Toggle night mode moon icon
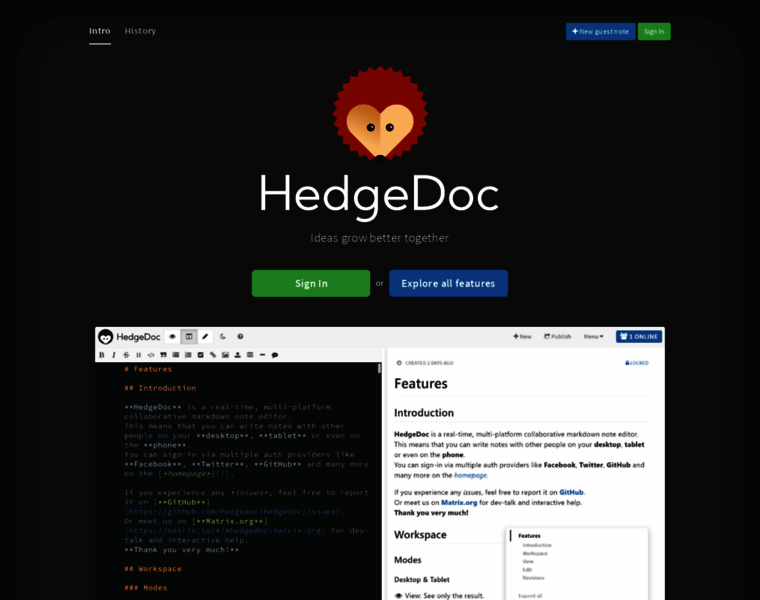 (x=223, y=336)
